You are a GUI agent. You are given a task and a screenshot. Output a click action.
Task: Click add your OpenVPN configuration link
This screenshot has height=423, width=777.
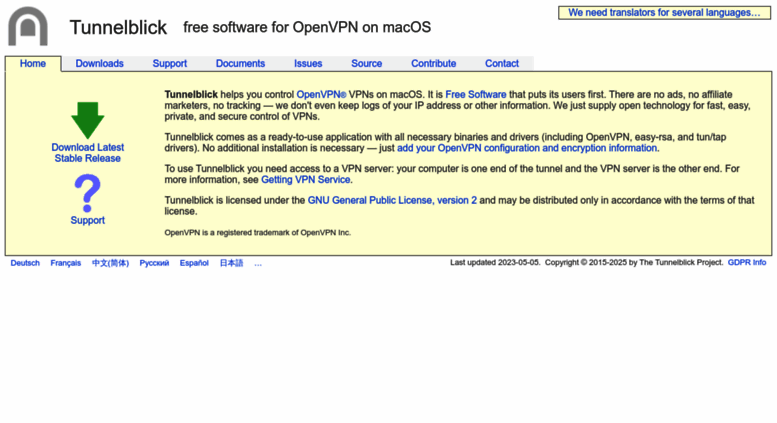pyautogui.click(x=527, y=148)
